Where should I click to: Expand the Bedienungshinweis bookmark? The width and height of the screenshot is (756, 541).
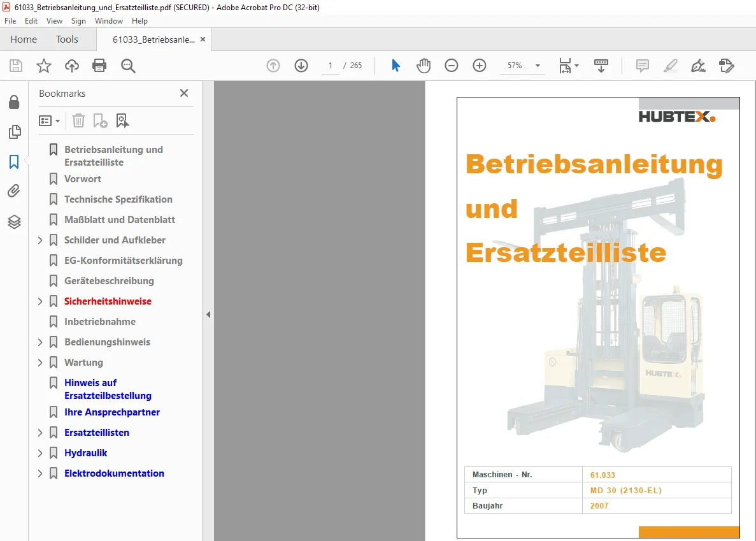[x=41, y=342]
